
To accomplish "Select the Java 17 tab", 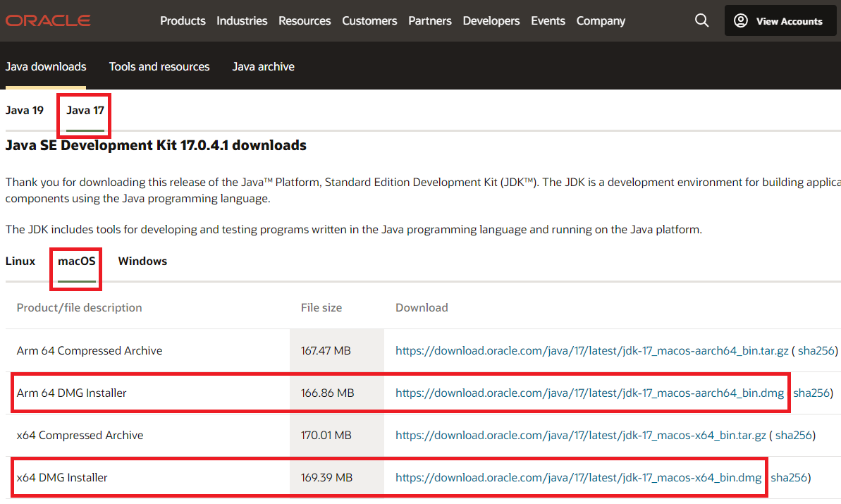I will [85, 111].
